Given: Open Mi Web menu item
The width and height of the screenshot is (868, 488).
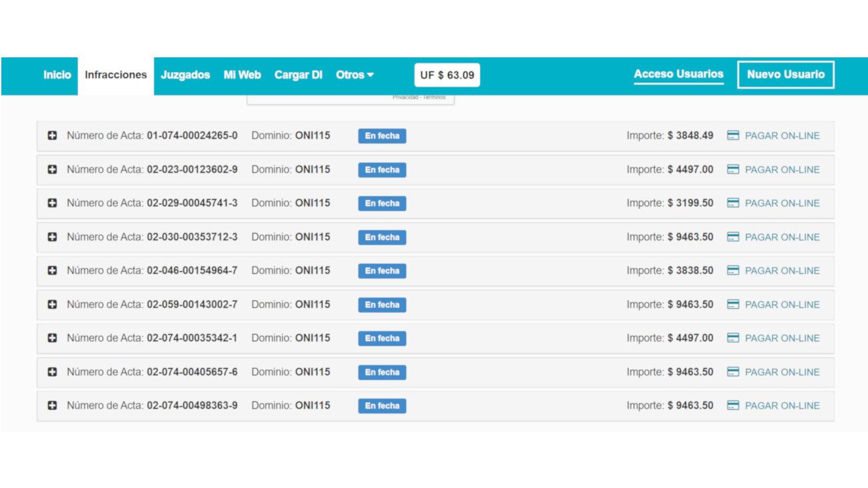Looking at the screenshot, I should (x=242, y=75).
